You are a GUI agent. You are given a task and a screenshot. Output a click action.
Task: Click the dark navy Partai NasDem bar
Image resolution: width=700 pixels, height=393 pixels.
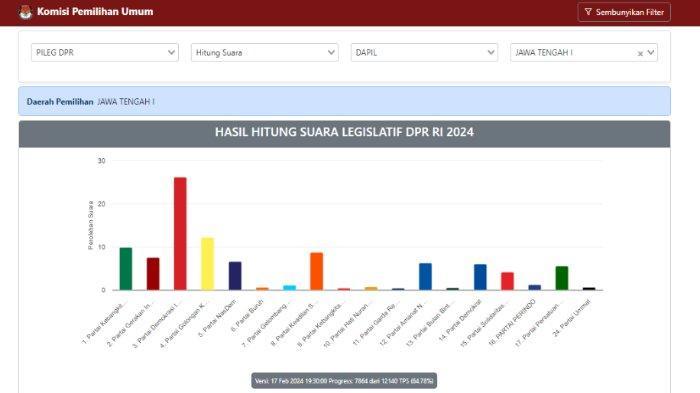click(x=235, y=276)
